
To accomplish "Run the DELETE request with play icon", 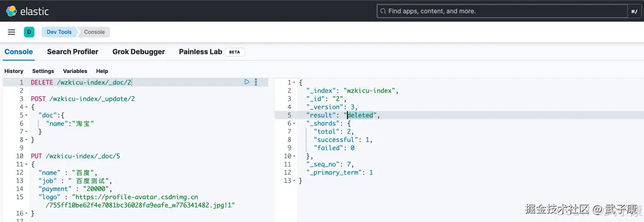I will 247,82.
